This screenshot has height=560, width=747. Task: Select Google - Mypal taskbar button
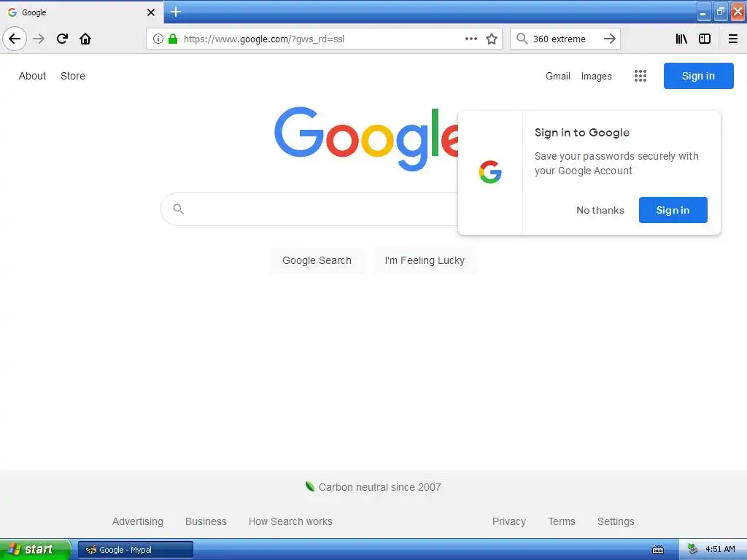coord(135,550)
